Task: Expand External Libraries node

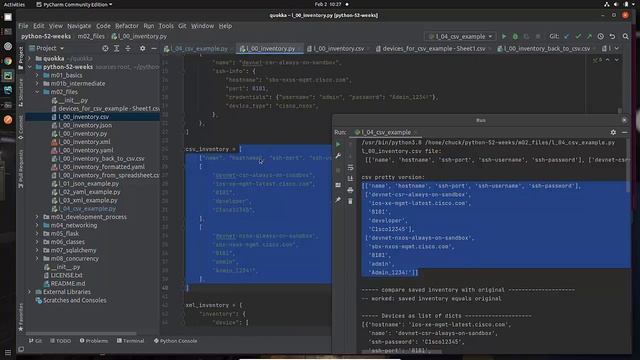Action: (29, 292)
